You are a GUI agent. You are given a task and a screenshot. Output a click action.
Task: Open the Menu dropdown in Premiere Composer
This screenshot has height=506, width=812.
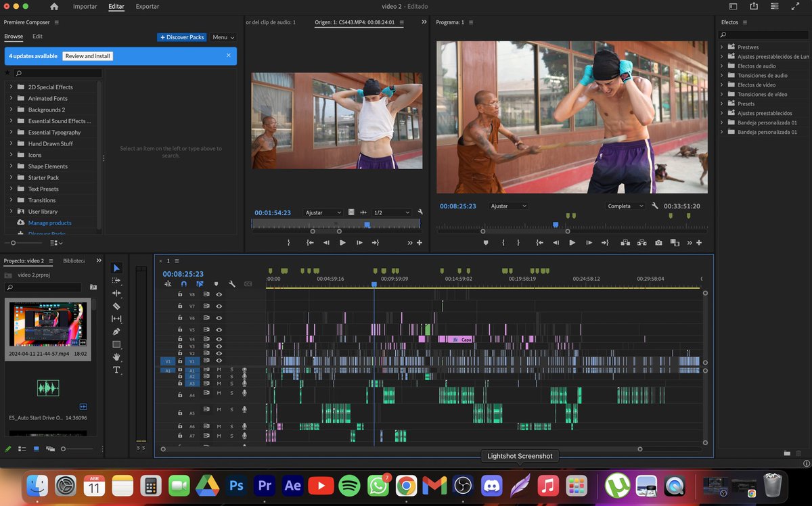pyautogui.click(x=223, y=37)
